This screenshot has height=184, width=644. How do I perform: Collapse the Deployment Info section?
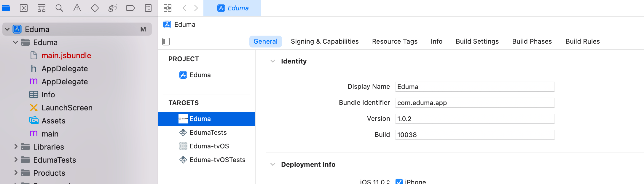(273, 164)
